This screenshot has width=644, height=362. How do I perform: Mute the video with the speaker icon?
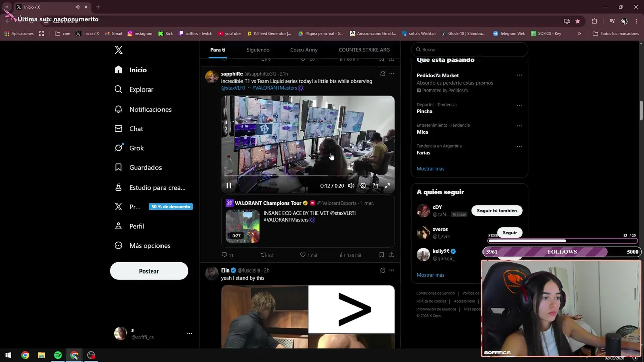[351, 186]
